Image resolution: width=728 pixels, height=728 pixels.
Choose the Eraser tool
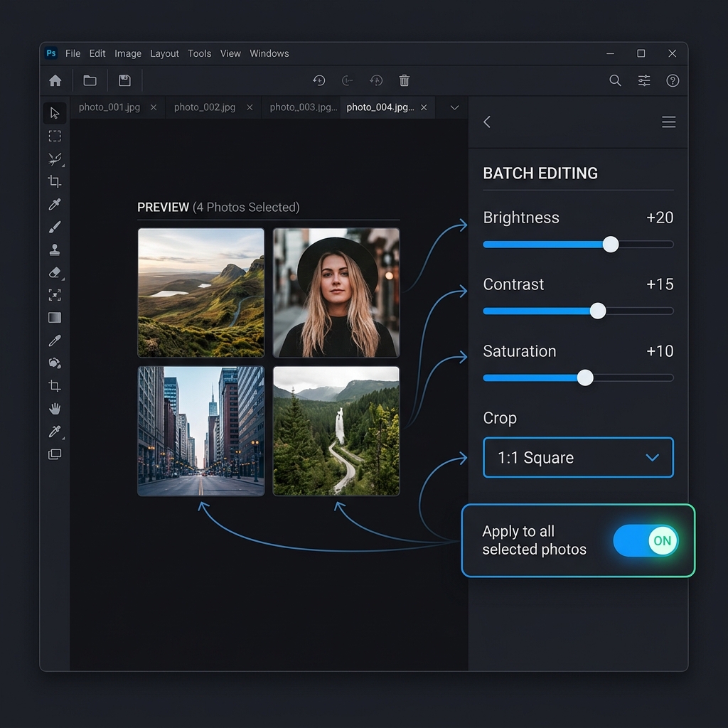[55, 272]
